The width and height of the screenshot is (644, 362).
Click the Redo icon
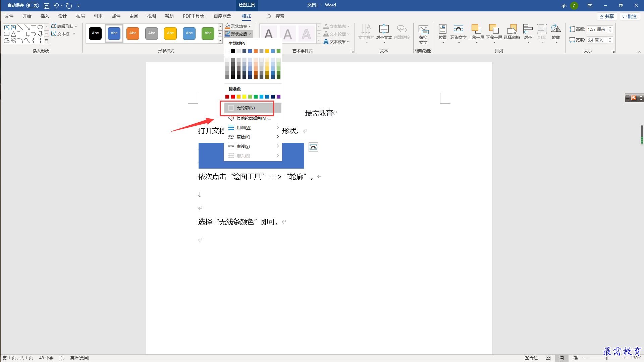(69, 6)
